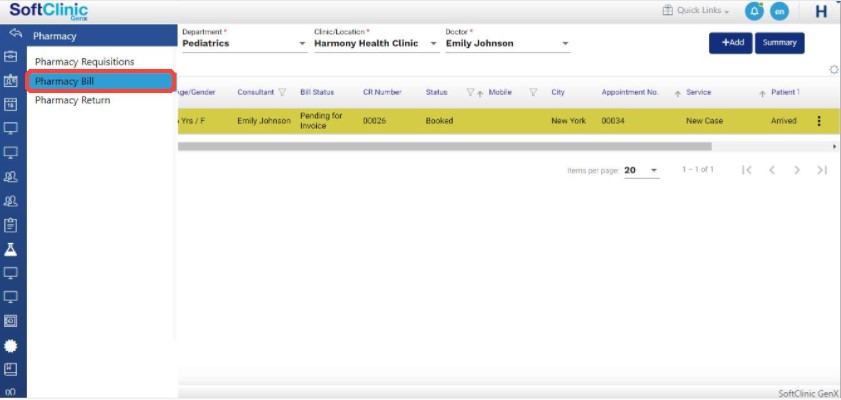The width and height of the screenshot is (841, 400).
Task: Click the clipboard icon in left sidebar
Action: (x=11, y=225)
